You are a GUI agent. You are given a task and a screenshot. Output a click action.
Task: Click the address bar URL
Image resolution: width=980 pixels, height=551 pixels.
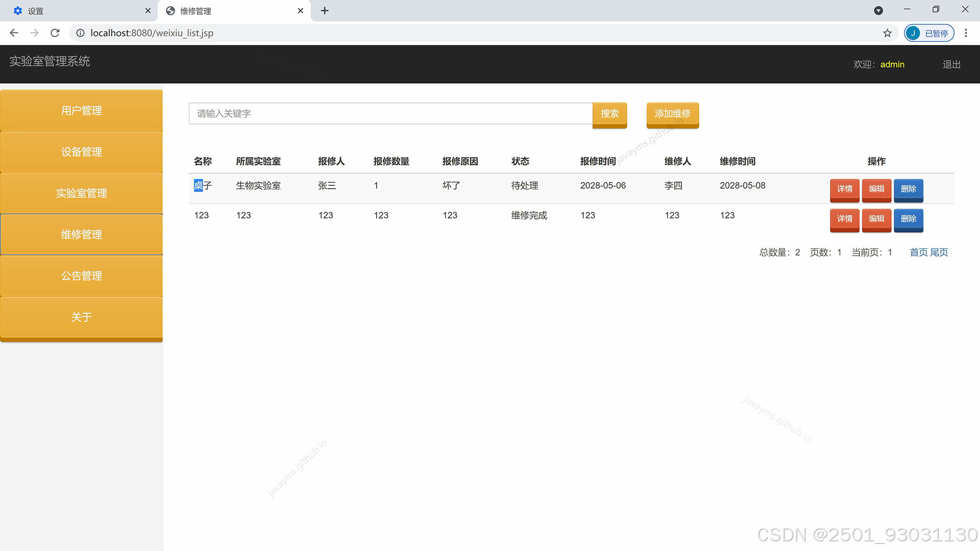(x=152, y=33)
